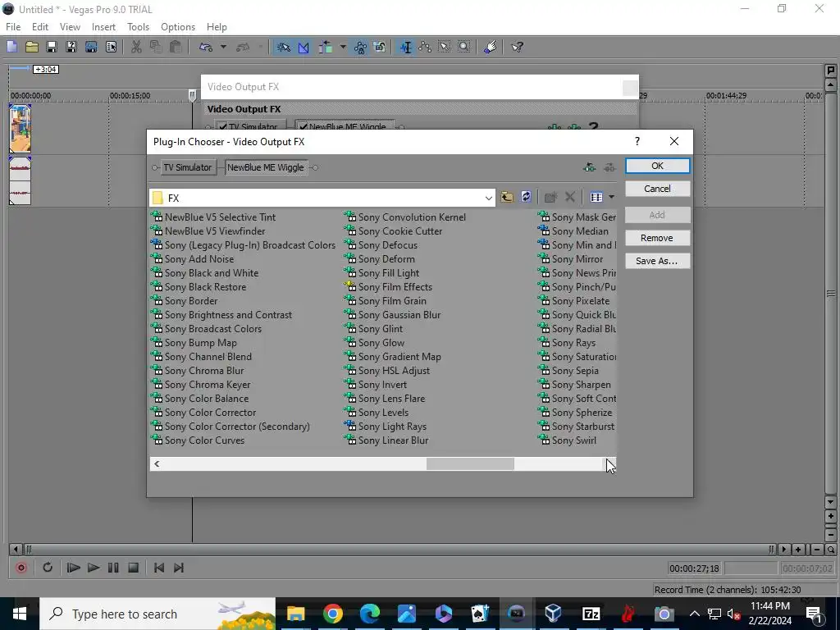
Task: Click the plug-in list scroll left arrow
Action: pos(157,464)
